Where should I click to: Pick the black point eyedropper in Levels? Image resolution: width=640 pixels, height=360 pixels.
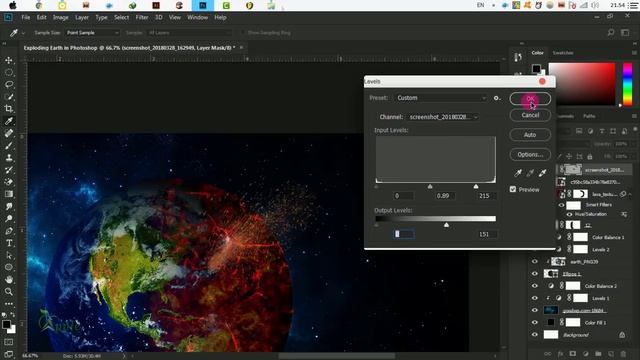[x=518, y=173]
